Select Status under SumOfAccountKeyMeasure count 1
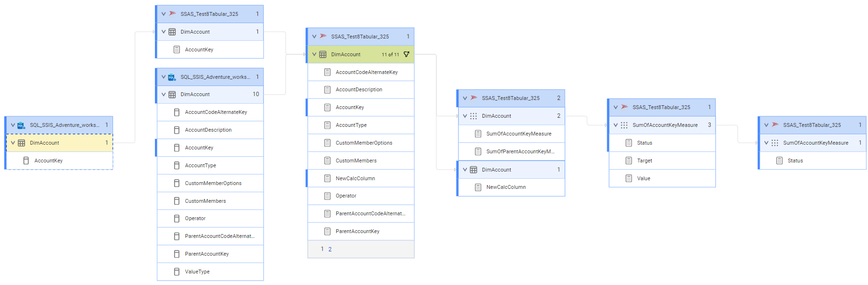 tap(813, 161)
